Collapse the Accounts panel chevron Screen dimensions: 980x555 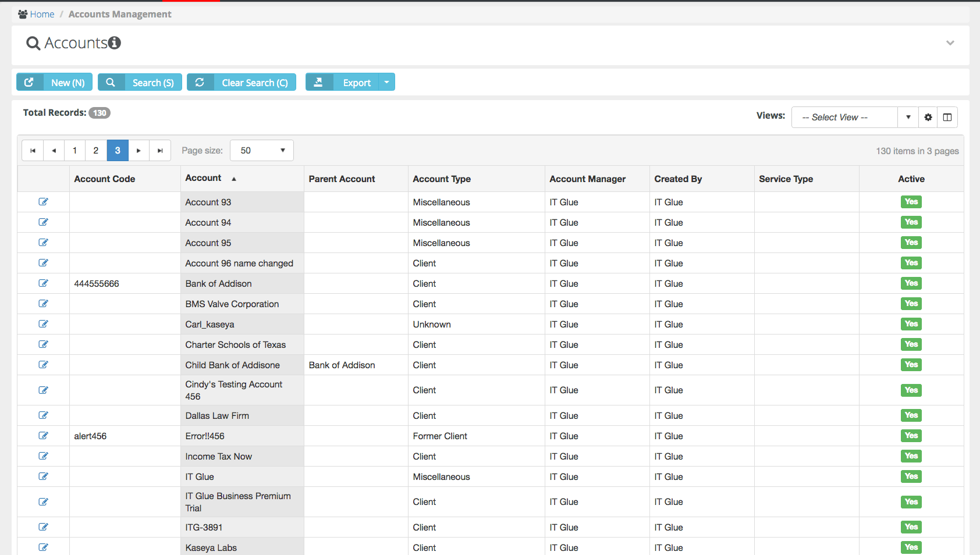point(950,43)
